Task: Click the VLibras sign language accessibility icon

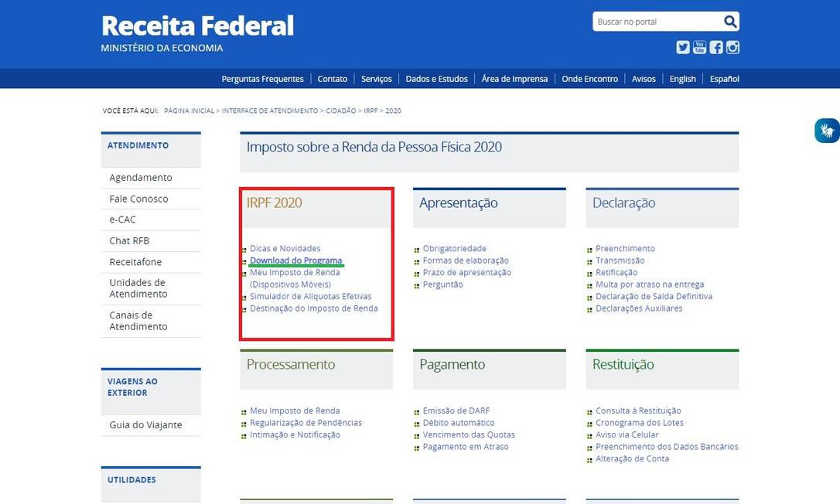Action: point(827,131)
